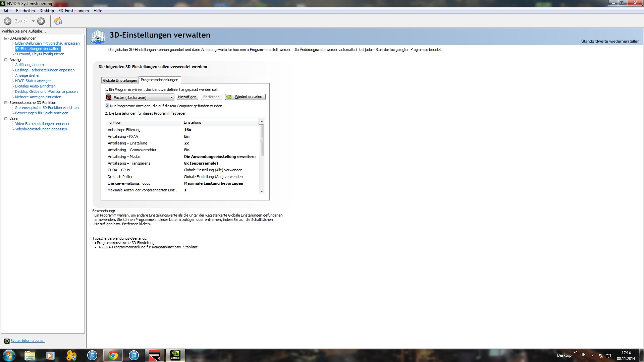The image size is (644, 362).
Task: Click the Wiederherstellen button
Action: [x=245, y=97]
